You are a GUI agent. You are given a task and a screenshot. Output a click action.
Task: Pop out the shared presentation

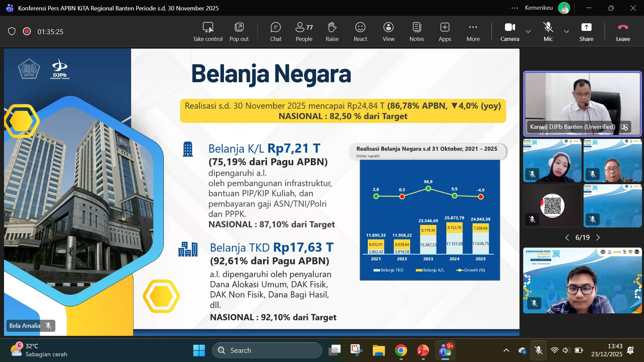tap(239, 31)
